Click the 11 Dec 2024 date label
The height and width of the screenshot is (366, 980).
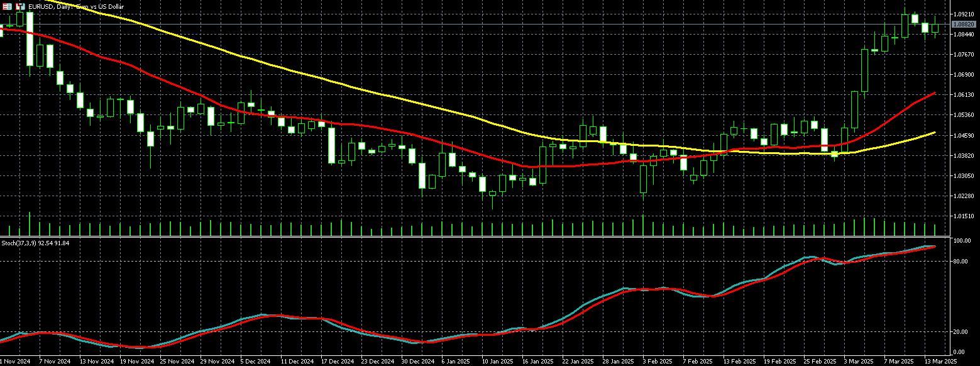point(297,362)
